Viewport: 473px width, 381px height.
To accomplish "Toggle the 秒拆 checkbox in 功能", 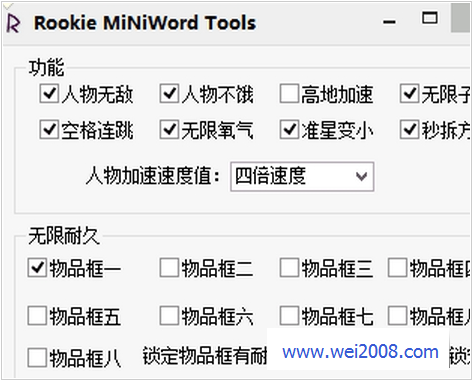I will (x=409, y=130).
